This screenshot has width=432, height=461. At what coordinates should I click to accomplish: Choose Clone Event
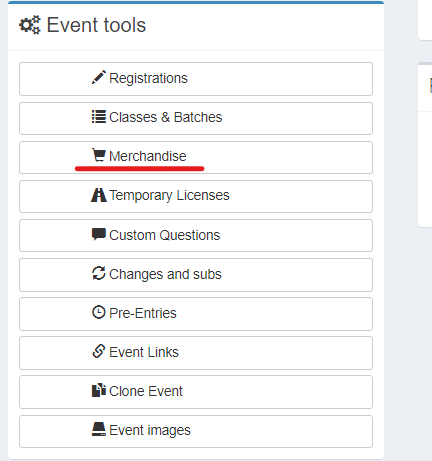[x=196, y=392]
